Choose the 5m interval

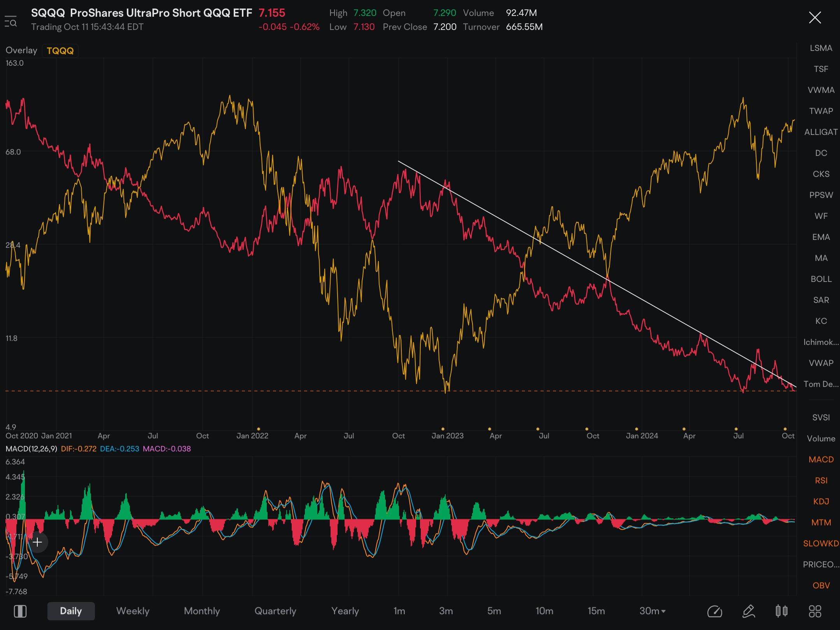494,611
